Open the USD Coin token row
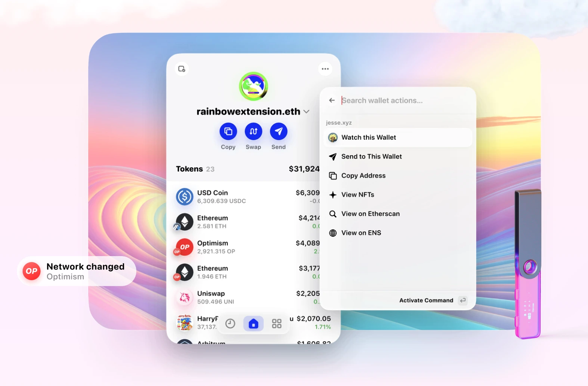The image size is (588, 386). point(248,197)
